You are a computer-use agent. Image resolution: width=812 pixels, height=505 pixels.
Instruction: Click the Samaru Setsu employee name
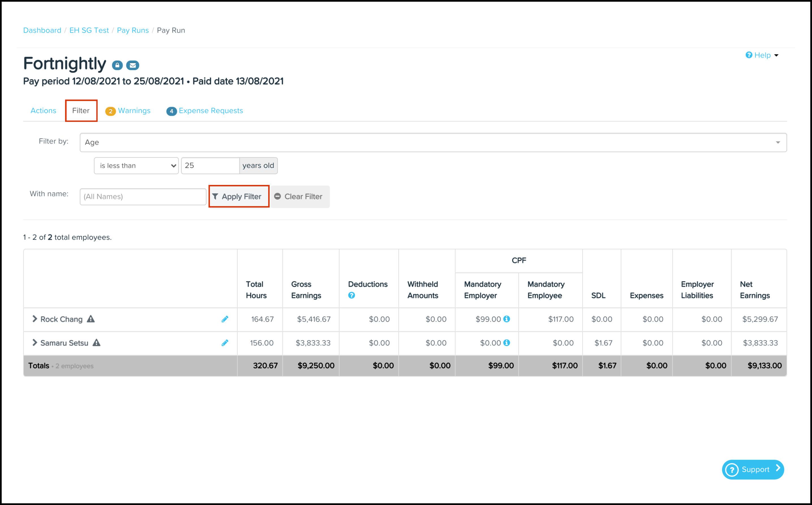pos(65,343)
